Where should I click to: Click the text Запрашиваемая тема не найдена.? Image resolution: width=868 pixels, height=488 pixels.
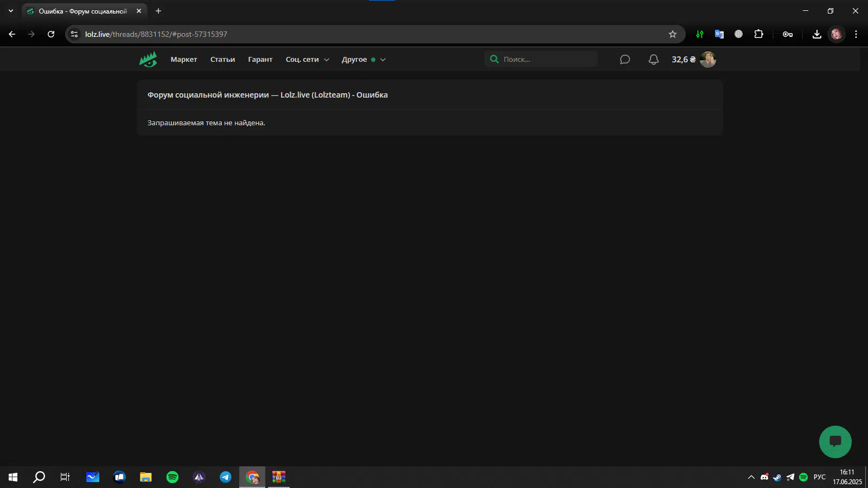point(206,123)
